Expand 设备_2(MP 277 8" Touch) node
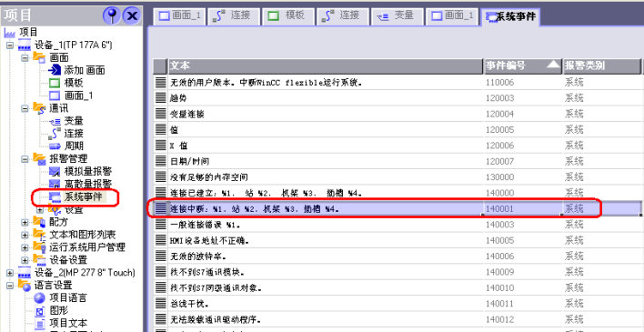The image size is (644, 332). point(10,272)
